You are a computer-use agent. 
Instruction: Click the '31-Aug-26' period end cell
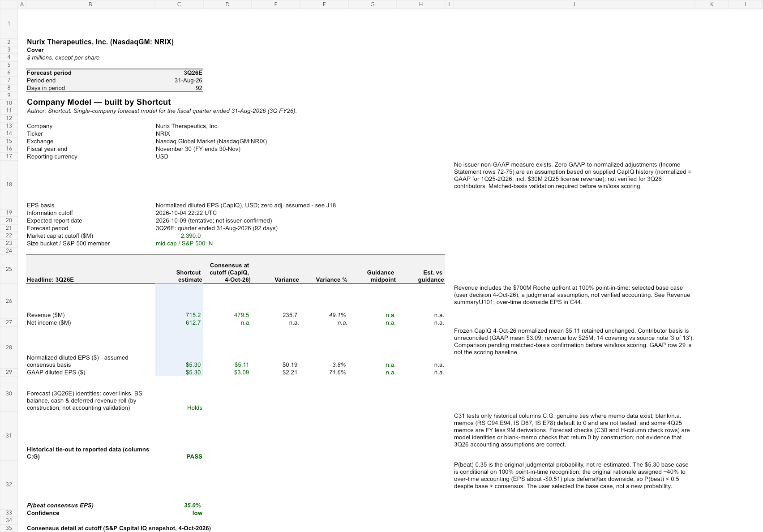pos(188,80)
